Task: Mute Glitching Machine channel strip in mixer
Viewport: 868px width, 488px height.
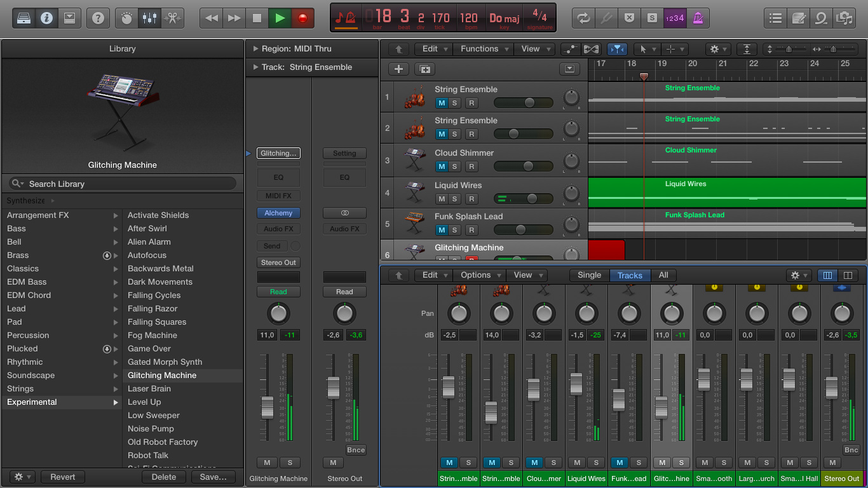Action: [x=662, y=463]
